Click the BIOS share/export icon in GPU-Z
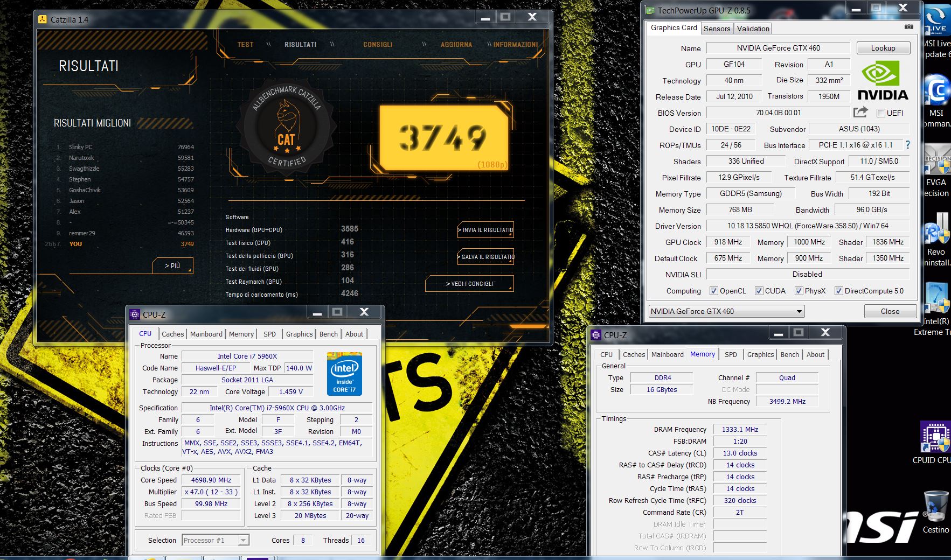The height and width of the screenshot is (560, 951). [x=860, y=112]
